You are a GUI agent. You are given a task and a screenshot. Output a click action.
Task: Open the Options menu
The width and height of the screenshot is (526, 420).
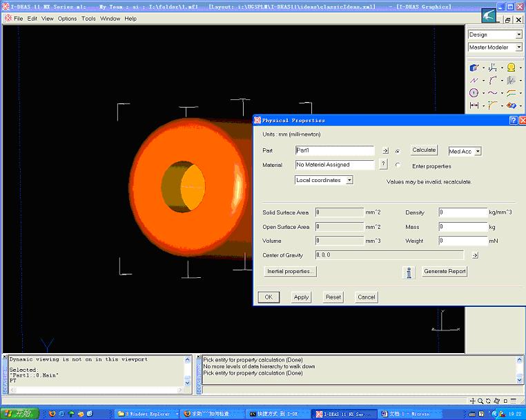tap(67, 19)
